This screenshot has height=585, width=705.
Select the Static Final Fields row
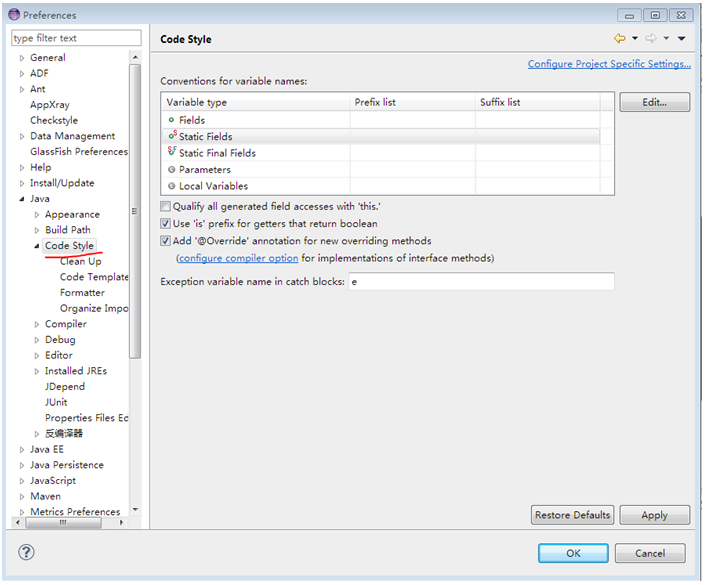(381, 153)
